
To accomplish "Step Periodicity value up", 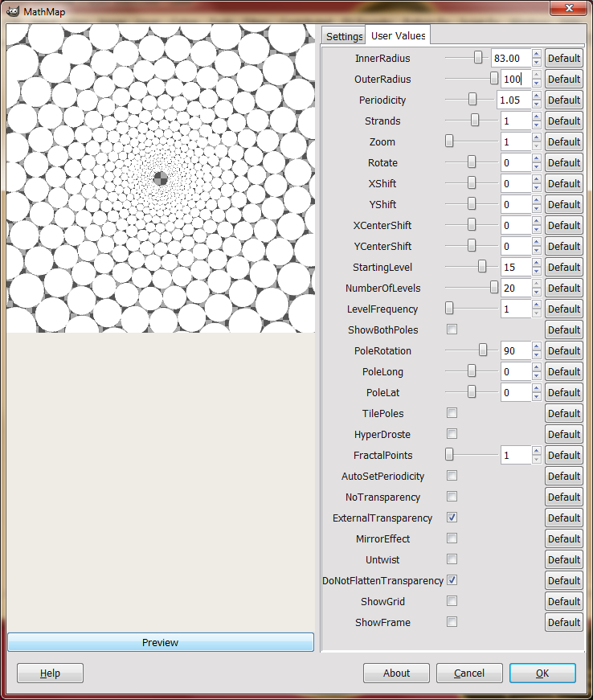I will [x=536, y=96].
